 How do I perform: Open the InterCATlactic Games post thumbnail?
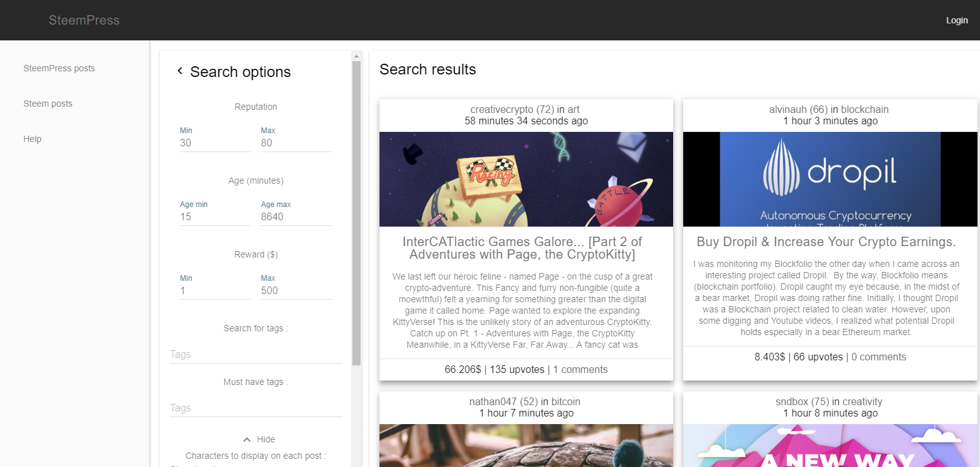point(526,179)
